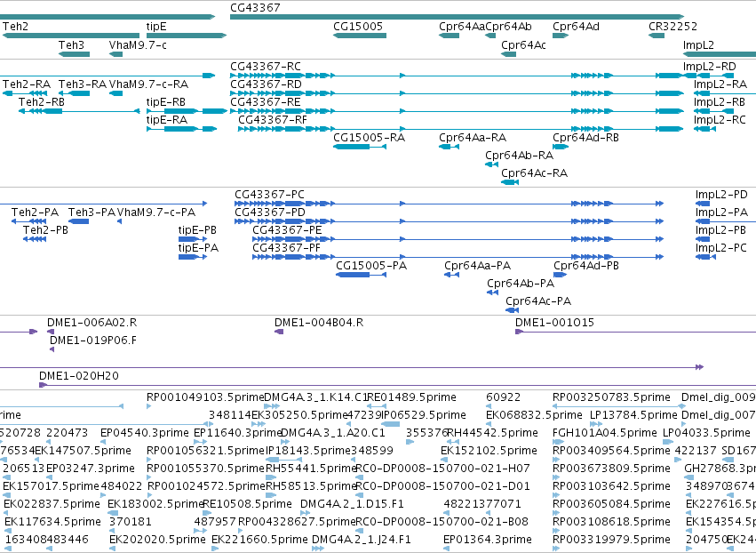Select the ImpL2-PC protein label

pyautogui.click(x=721, y=247)
